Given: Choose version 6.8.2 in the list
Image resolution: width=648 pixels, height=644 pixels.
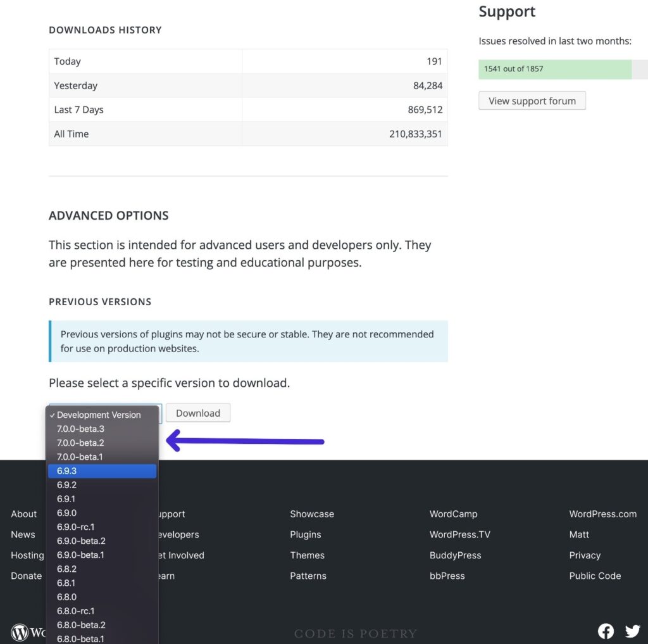Looking at the screenshot, I should click(x=102, y=569).
